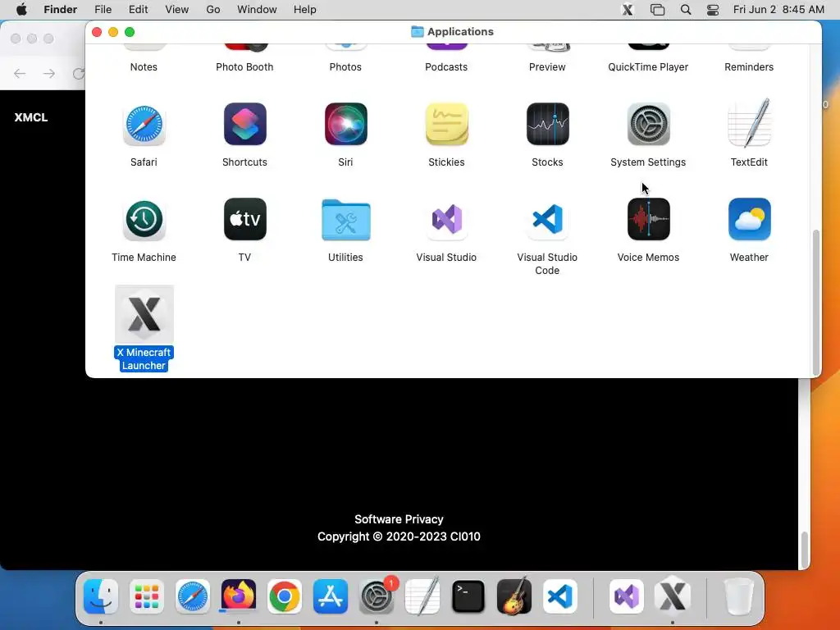Viewport: 840px width, 630px height.
Task: Click the Applications folder title icon
Action: tap(418, 32)
